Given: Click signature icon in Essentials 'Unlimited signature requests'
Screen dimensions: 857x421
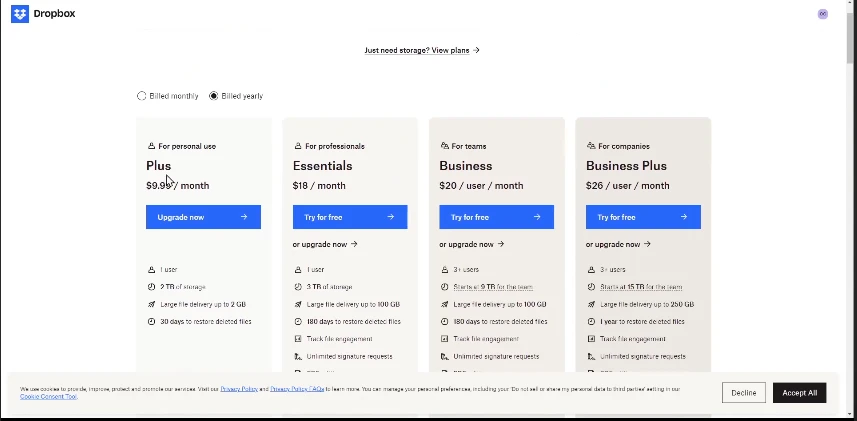Looking at the screenshot, I should point(298,356).
